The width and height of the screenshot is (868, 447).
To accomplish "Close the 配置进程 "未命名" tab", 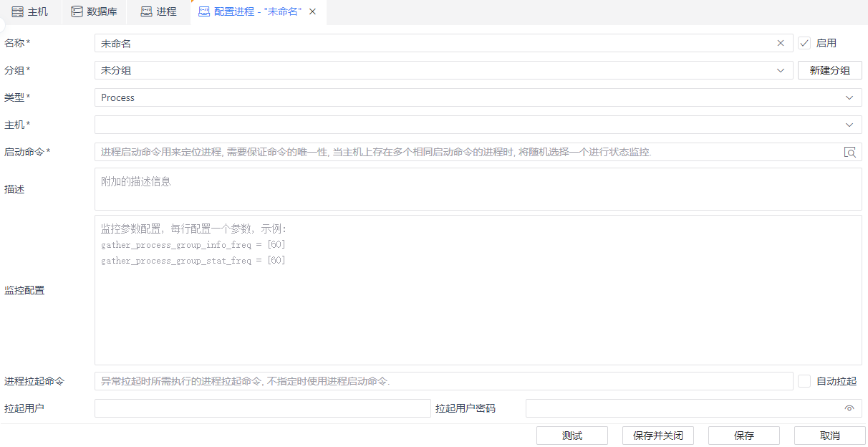I will point(312,11).
